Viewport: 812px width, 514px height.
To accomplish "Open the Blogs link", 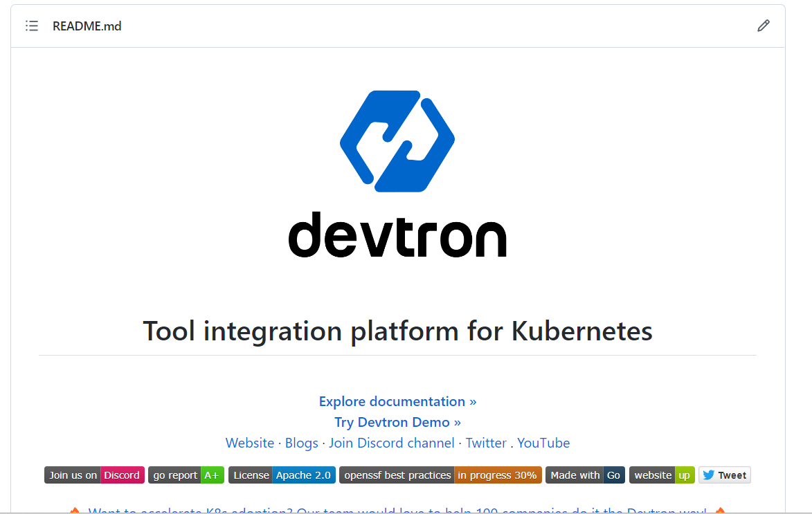I will [301, 443].
